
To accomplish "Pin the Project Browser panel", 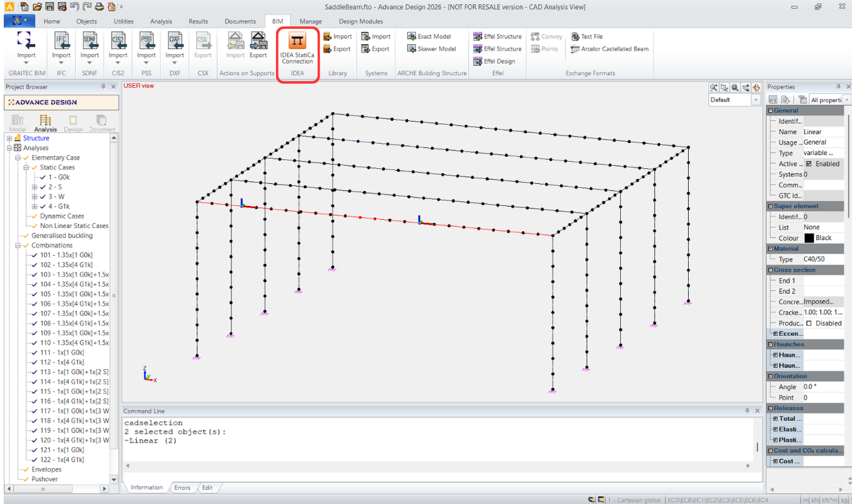I will pos(103,87).
